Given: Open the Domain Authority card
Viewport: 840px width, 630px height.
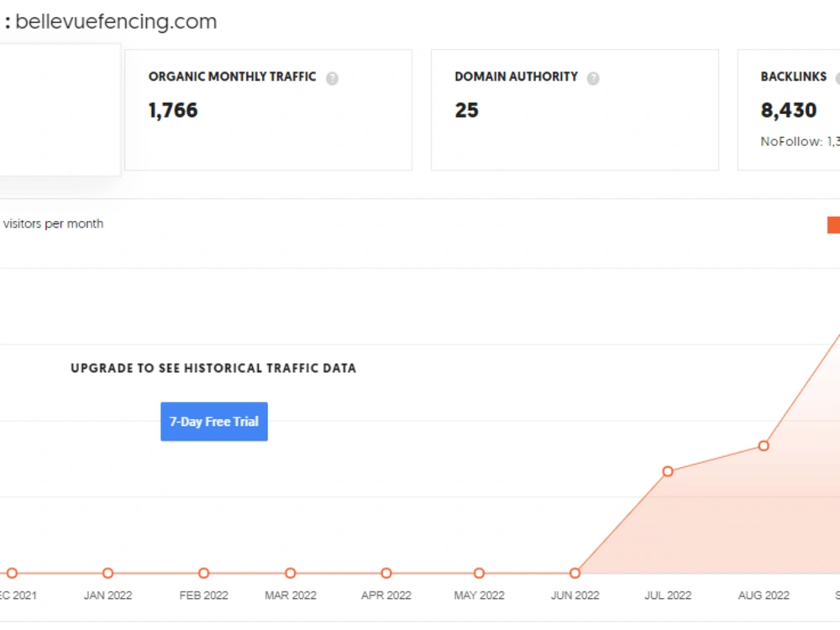Looking at the screenshot, I should tap(575, 110).
